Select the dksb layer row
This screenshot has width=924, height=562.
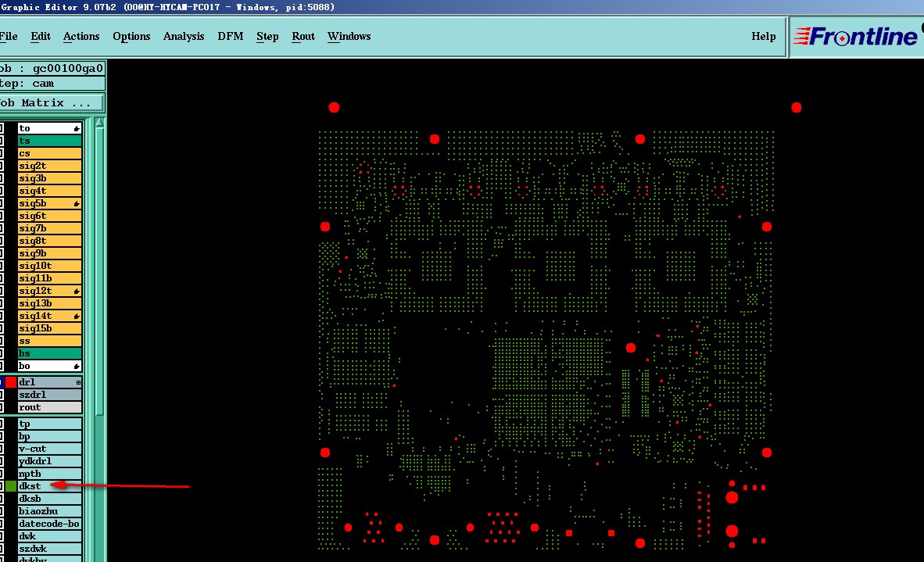49,499
